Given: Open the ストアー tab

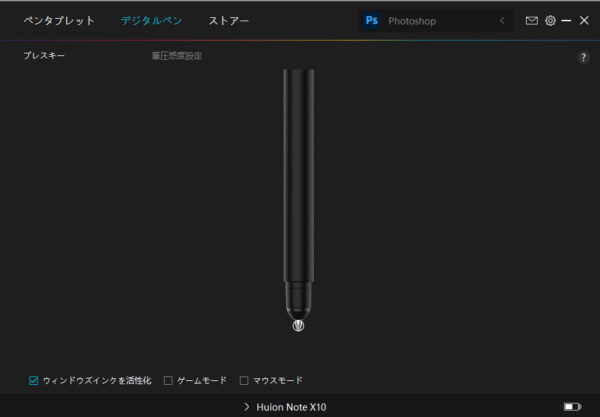Looking at the screenshot, I should pos(229,21).
